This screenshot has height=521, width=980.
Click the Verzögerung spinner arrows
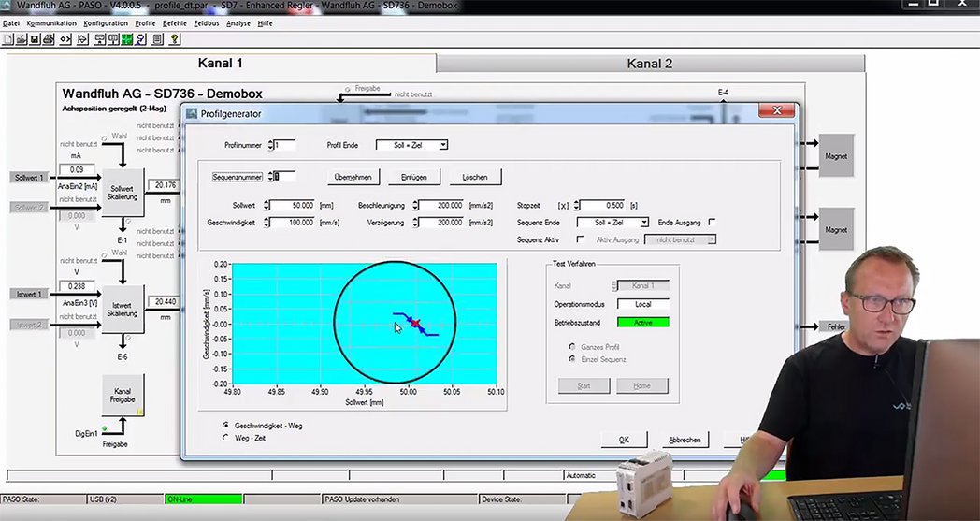[415, 223]
